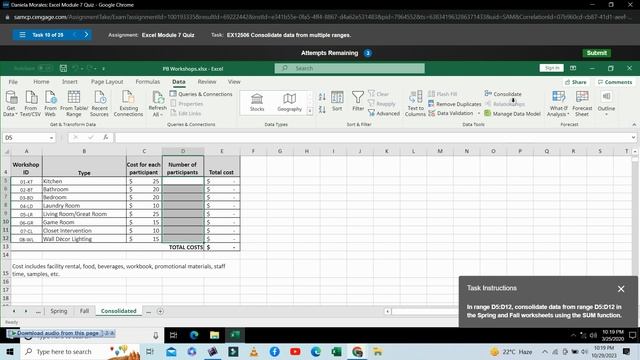The image size is (640, 360).
Task: Expand Data Validation dropdown arrow
Action: (479, 113)
